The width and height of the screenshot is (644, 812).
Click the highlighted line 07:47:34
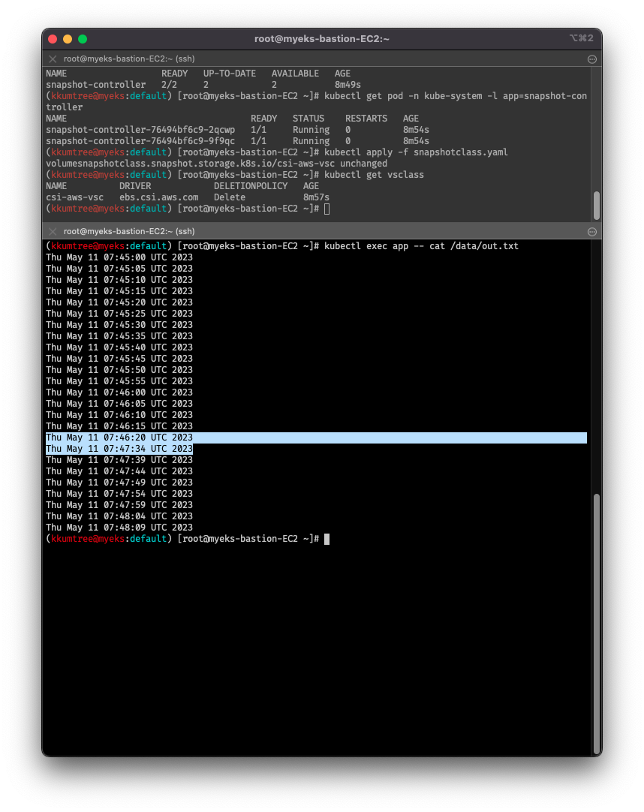119,449
